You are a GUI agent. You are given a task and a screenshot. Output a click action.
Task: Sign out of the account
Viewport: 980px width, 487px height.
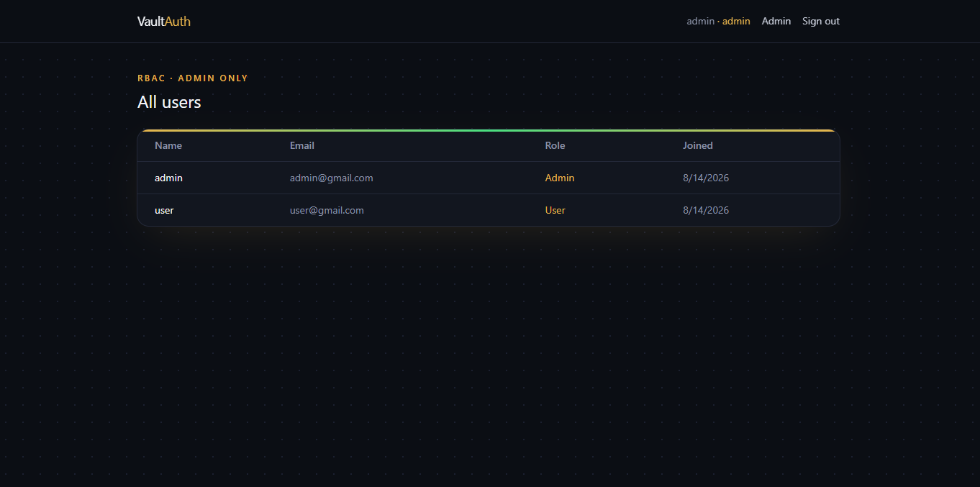click(x=821, y=22)
